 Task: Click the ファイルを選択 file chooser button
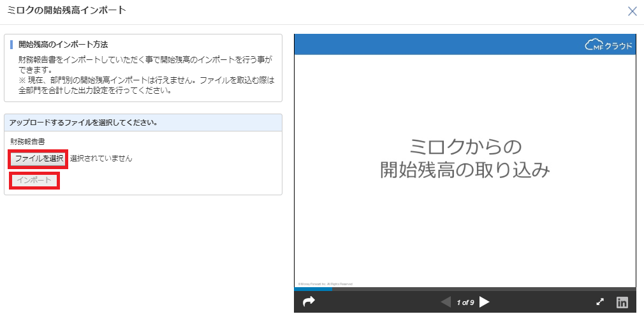click(x=39, y=159)
